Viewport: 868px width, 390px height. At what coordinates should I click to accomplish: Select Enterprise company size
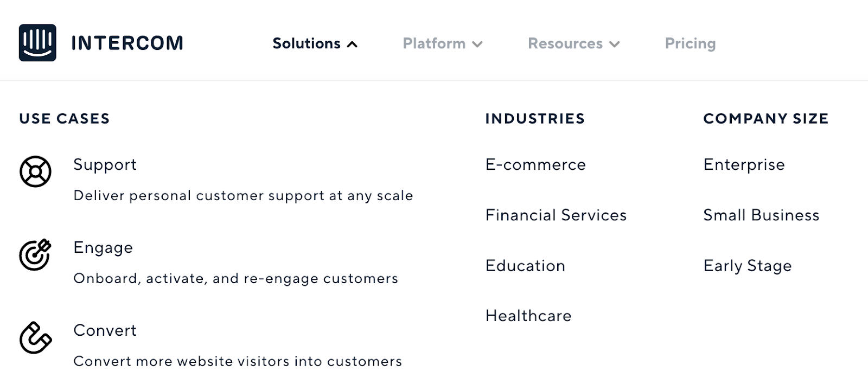point(744,165)
